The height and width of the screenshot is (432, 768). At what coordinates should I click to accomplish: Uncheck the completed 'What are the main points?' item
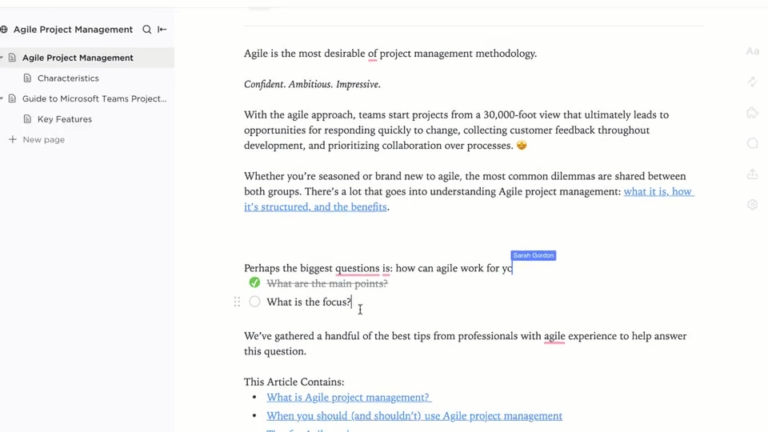tap(255, 283)
